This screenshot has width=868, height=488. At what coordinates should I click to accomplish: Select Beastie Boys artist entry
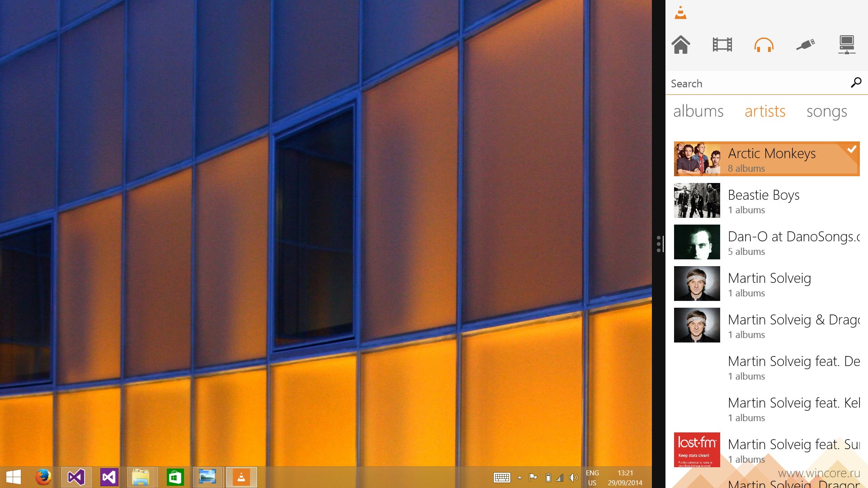767,201
